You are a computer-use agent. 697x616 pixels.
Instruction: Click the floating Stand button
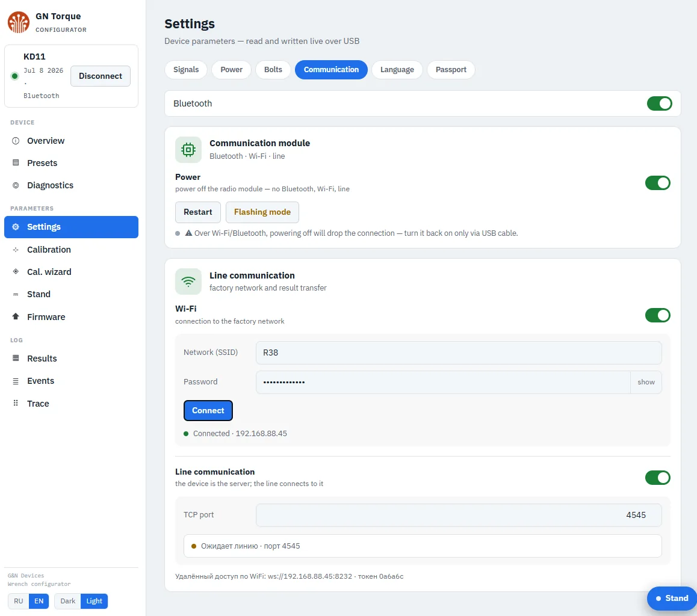(x=672, y=598)
